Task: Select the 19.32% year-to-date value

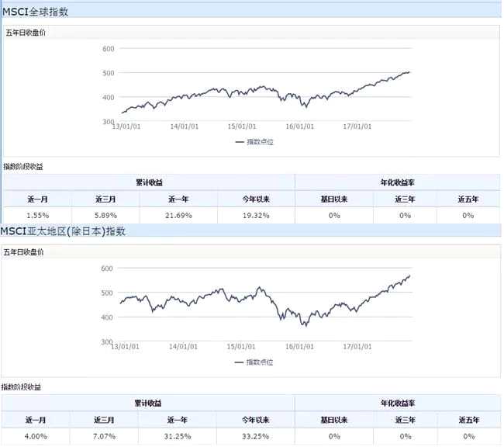Action: (256, 216)
